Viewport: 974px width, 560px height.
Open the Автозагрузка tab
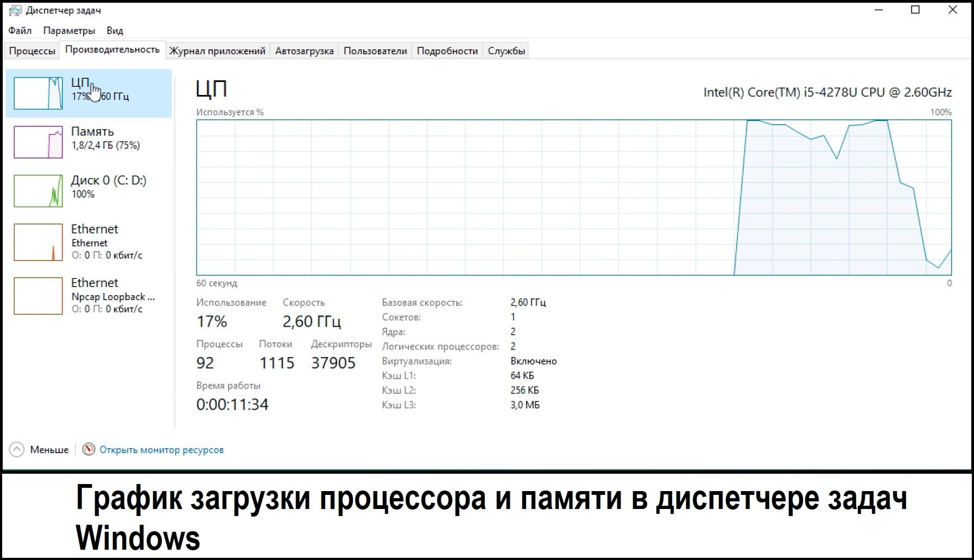(x=304, y=51)
